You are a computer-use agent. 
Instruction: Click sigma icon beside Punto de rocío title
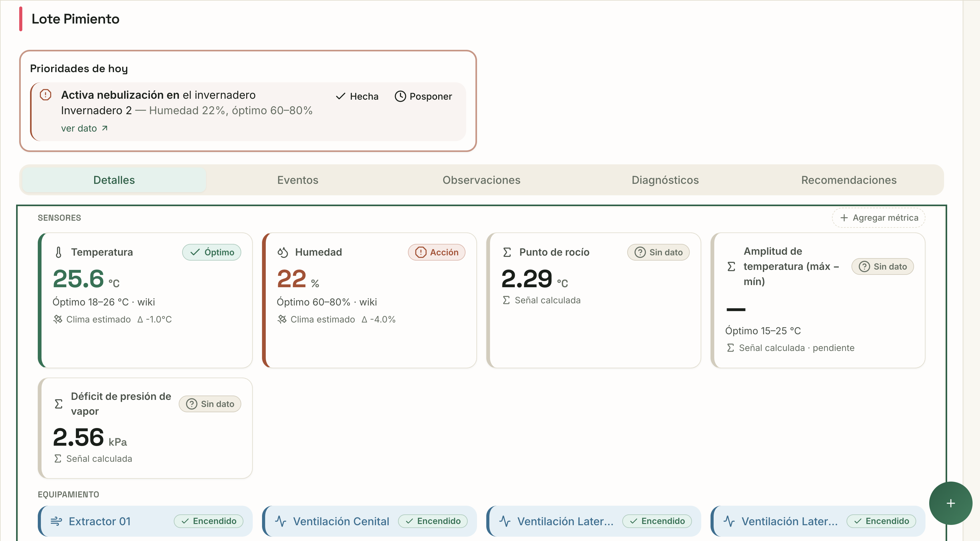point(507,253)
